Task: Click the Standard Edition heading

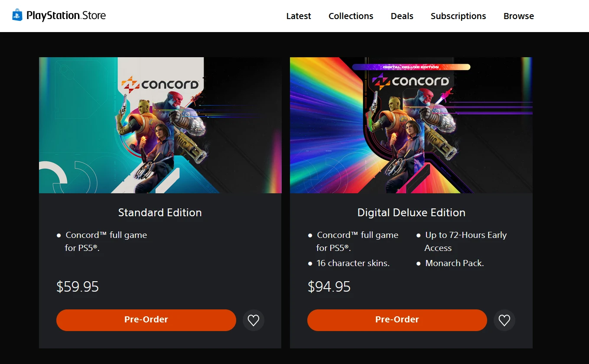Action: click(x=160, y=212)
